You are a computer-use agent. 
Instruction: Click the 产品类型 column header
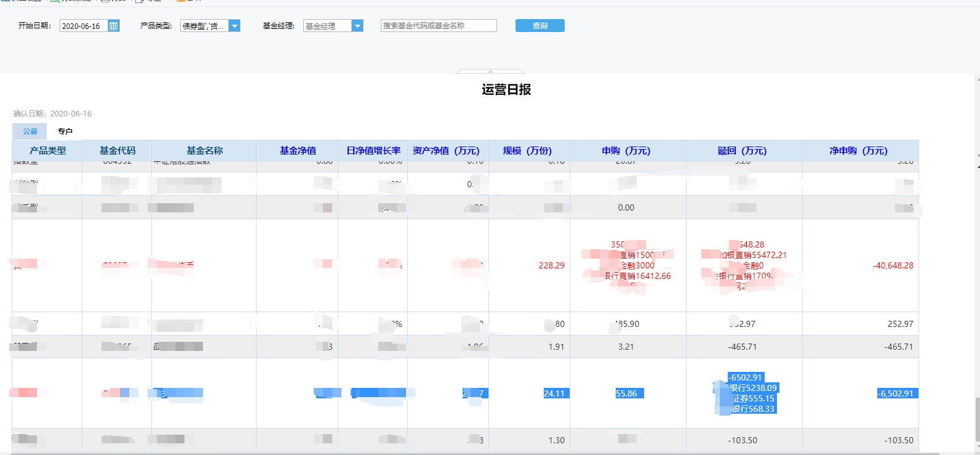[47, 151]
